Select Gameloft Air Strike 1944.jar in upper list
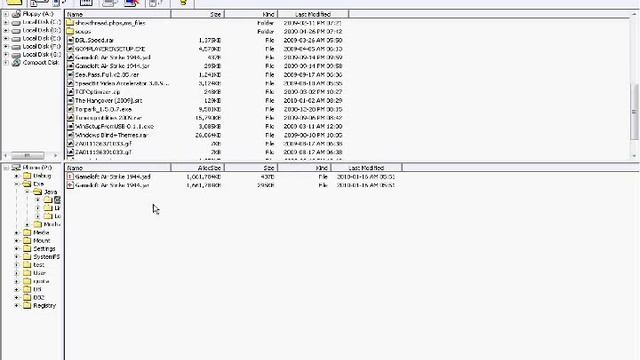This screenshot has height=360, width=640. pyautogui.click(x=112, y=66)
